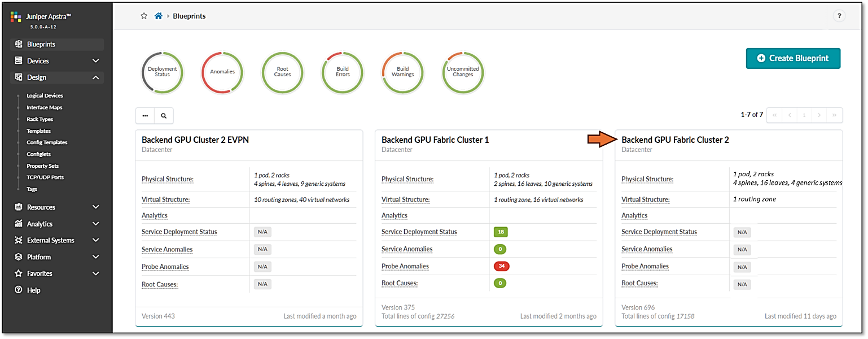The height and width of the screenshot is (339, 868).
Task: Open Backend GPU Fabric Cluster 2 blueprint
Action: click(x=675, y=140)
